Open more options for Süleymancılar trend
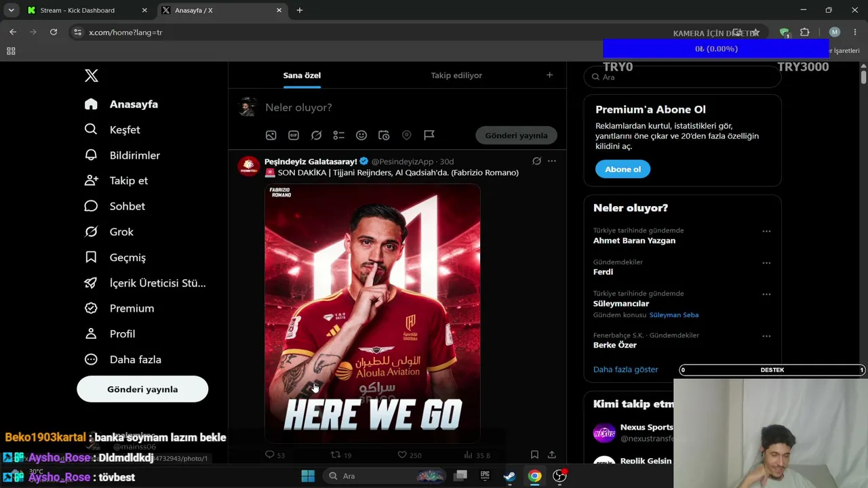Viewport: 868px width, 488px height. [766, 294]
